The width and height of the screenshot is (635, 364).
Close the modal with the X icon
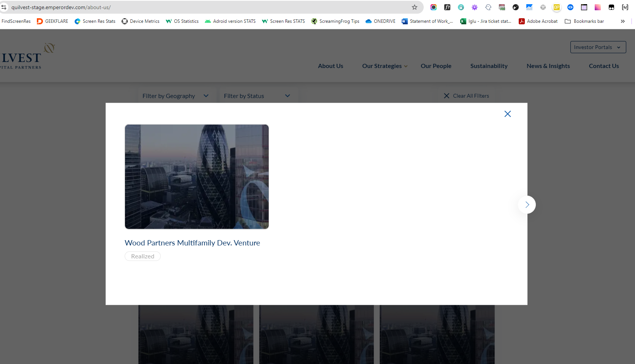(507, 114)
